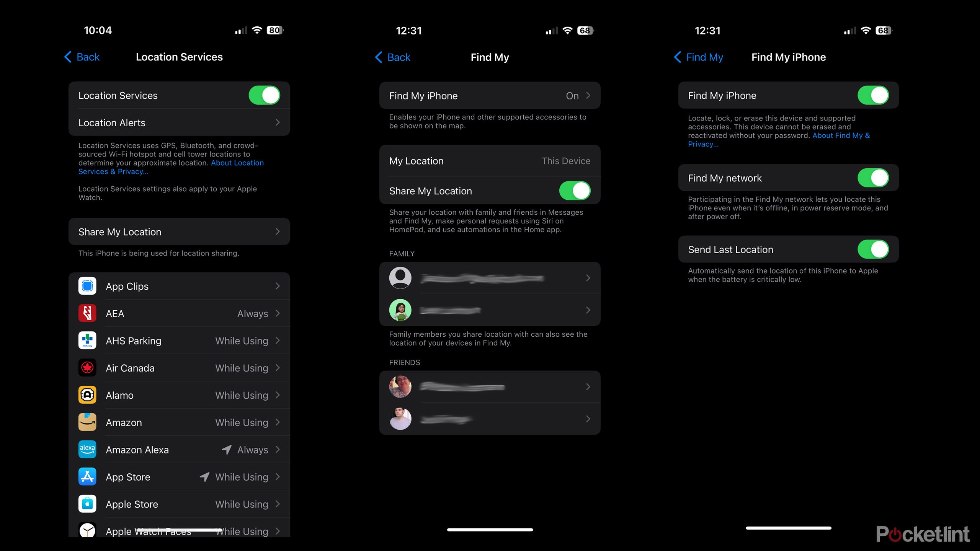The height and width of the screenshot is (551, 980).
Task: Tap the Air Canada app icon
Action: tap(87, 368)
